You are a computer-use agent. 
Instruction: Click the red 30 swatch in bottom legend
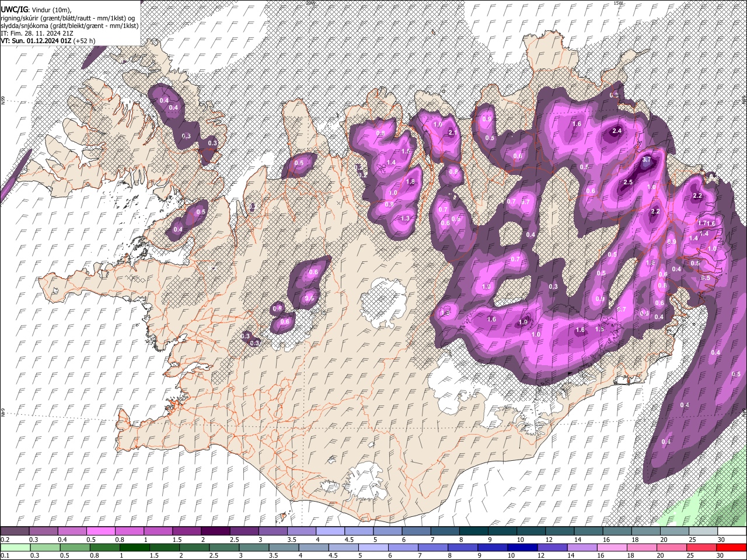tap(731, 548)
